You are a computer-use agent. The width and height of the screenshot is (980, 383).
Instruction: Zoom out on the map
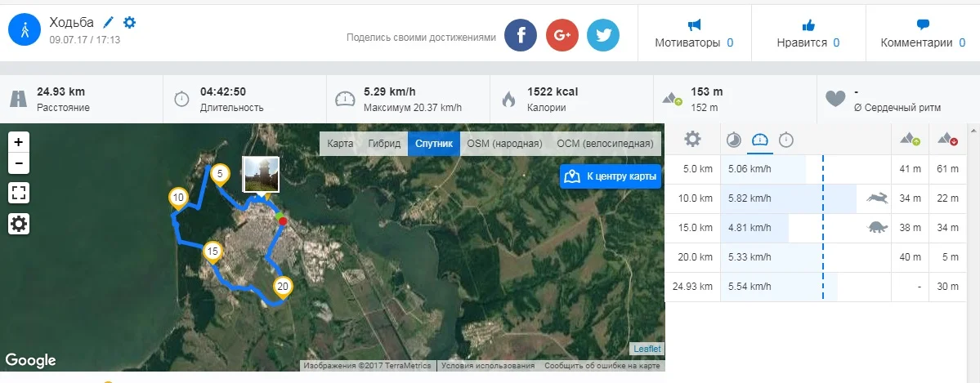(x=19, y=163)
